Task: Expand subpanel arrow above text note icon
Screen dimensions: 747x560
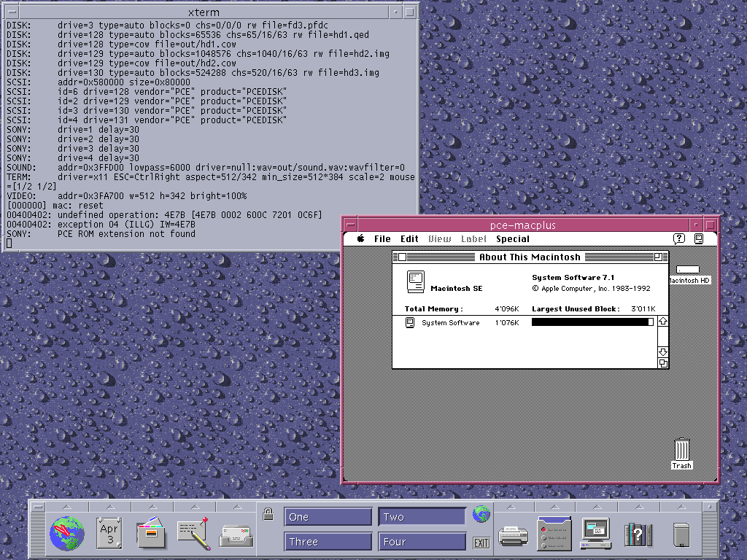Action: click(195, 506)
